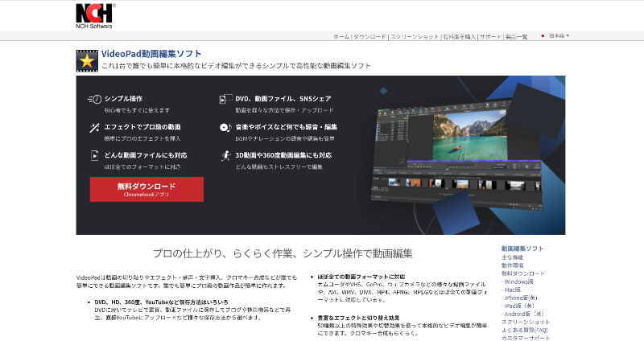Click the Japan flag icon
Image resolution: width=644 pixels, height=341 pixels.
tap(543, 36)
